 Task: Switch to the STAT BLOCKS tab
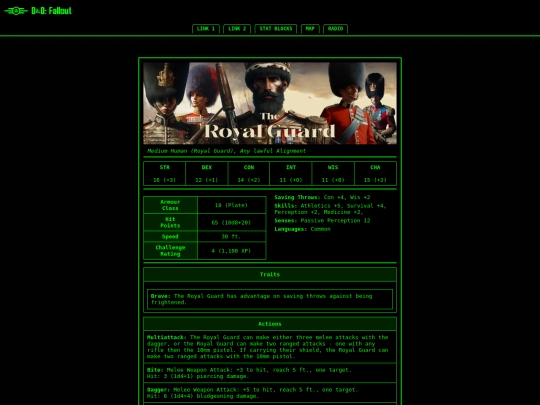point(276,29)
